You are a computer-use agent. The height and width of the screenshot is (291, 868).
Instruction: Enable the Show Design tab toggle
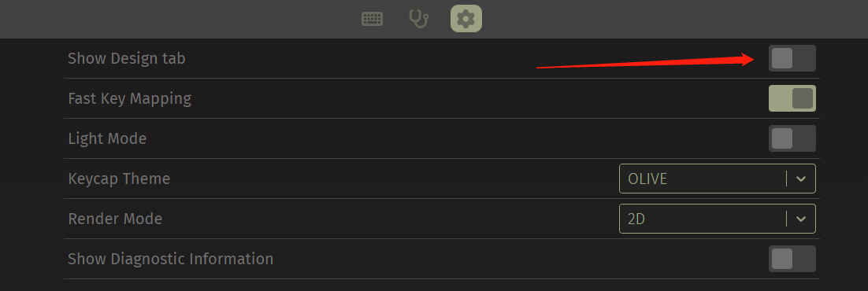[x=792, y=58]
